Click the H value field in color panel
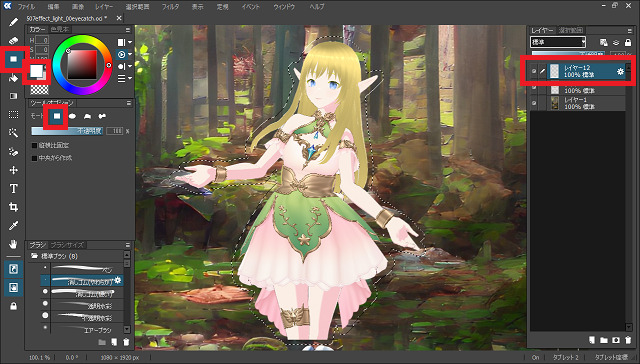 (42, 40)
